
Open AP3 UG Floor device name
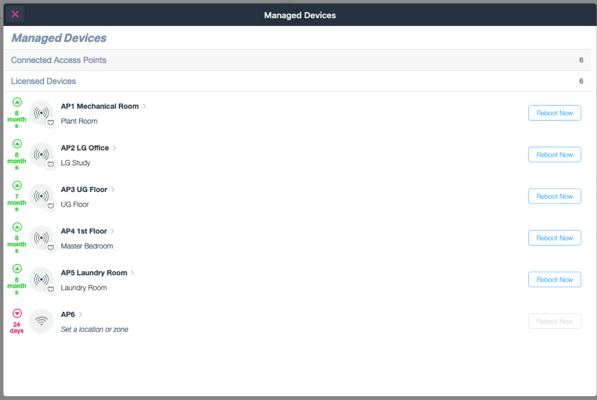84,190
